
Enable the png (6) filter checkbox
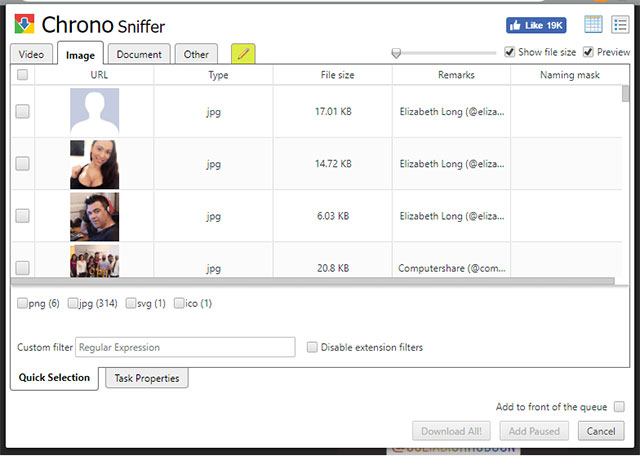22,303
